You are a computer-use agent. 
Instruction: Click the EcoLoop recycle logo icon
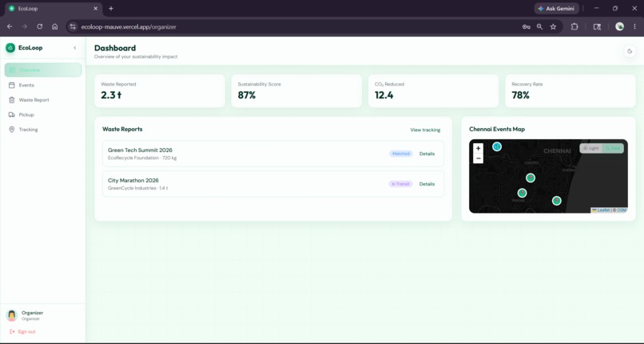tap(10, 48)
